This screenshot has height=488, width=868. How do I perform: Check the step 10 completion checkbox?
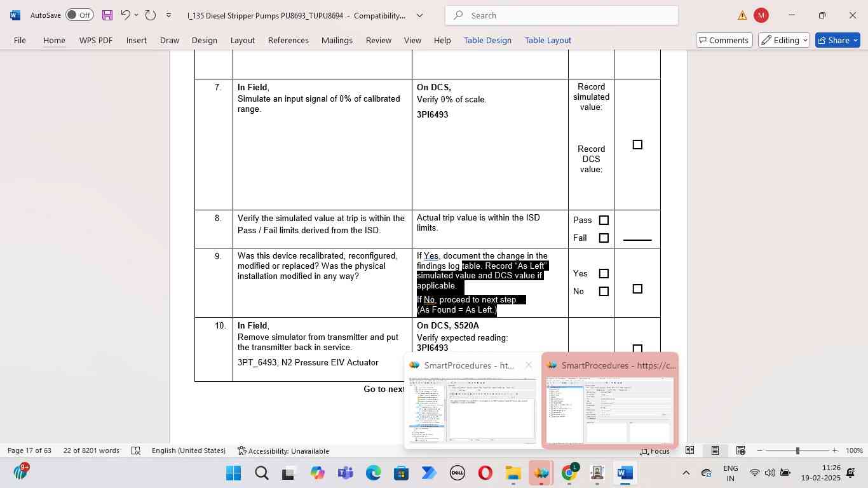pyautogui.click(x=637, y=349)
